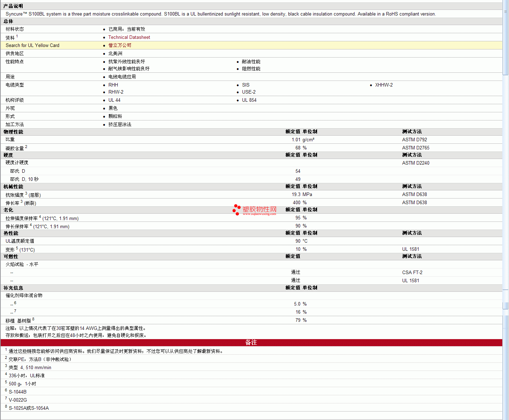Select the UL温度额定值 row label
Screen dimensions: 509x420
pyautogui.click(x=20, y=241)
